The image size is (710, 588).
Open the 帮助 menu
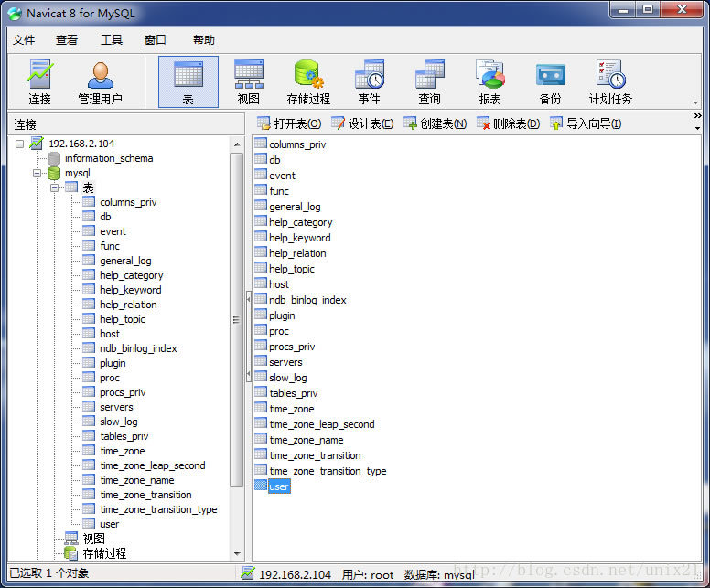click(204, 40)
